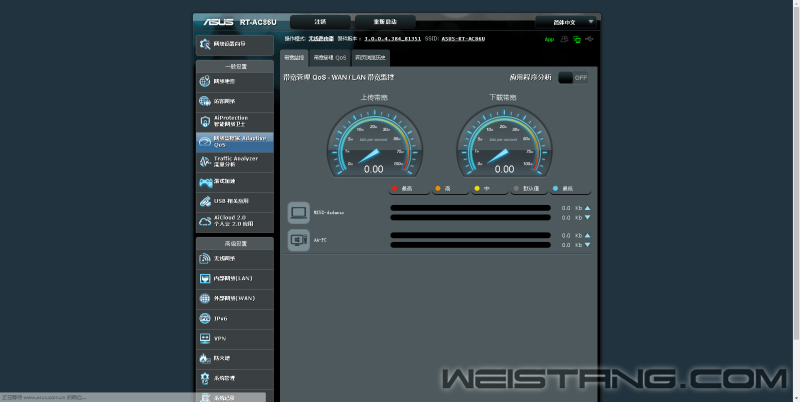Screen dimensions: 800x402
Task: Click the download arrow on the laptop row
Action: click(587, 218)
